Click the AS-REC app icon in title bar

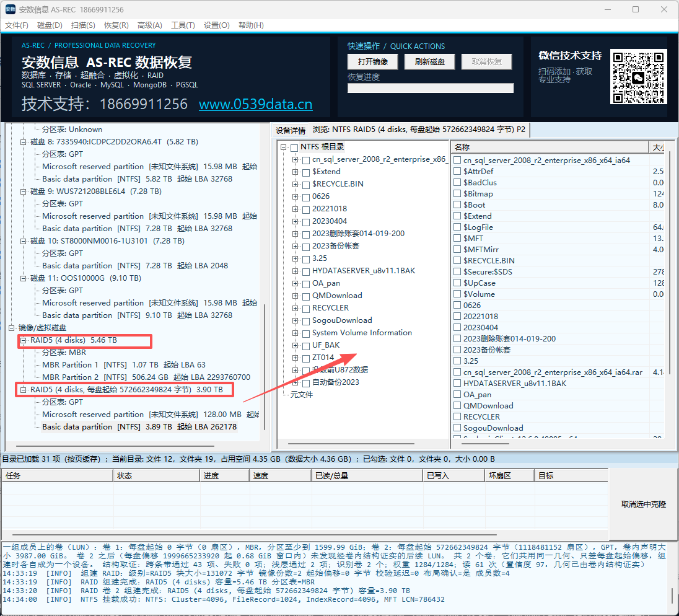[x=11, y=9]
